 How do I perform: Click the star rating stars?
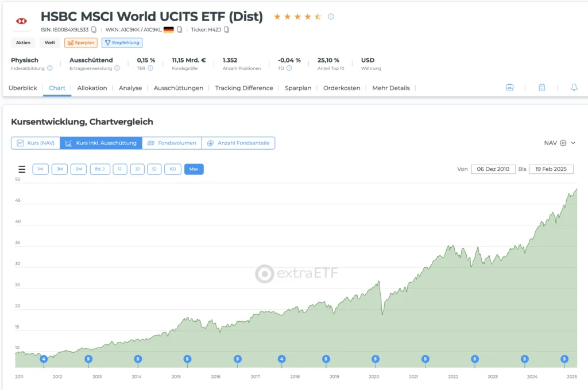pos(297,17)
